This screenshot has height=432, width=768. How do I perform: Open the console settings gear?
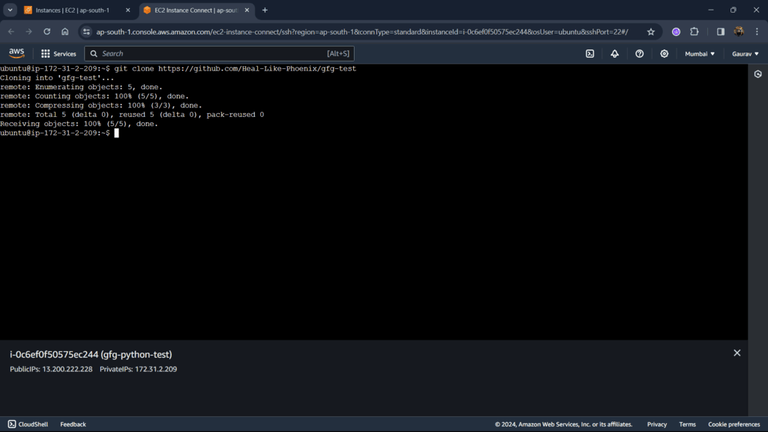(x=664, y=54)
